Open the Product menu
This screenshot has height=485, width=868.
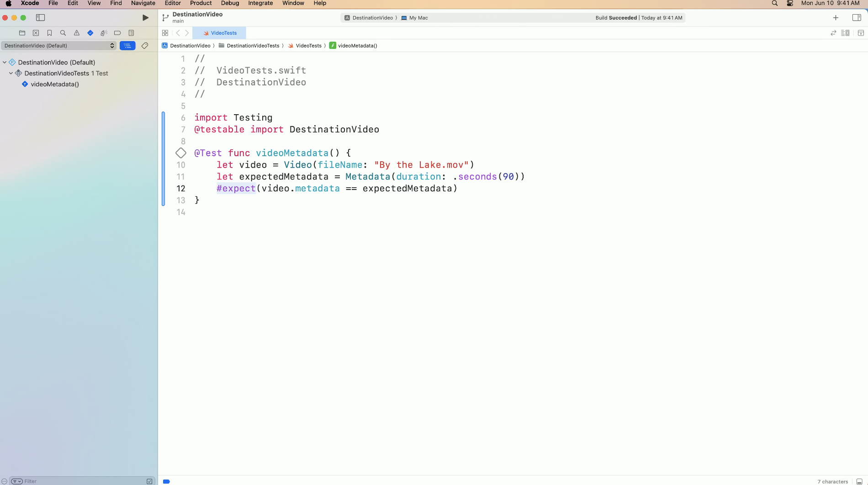201,3
